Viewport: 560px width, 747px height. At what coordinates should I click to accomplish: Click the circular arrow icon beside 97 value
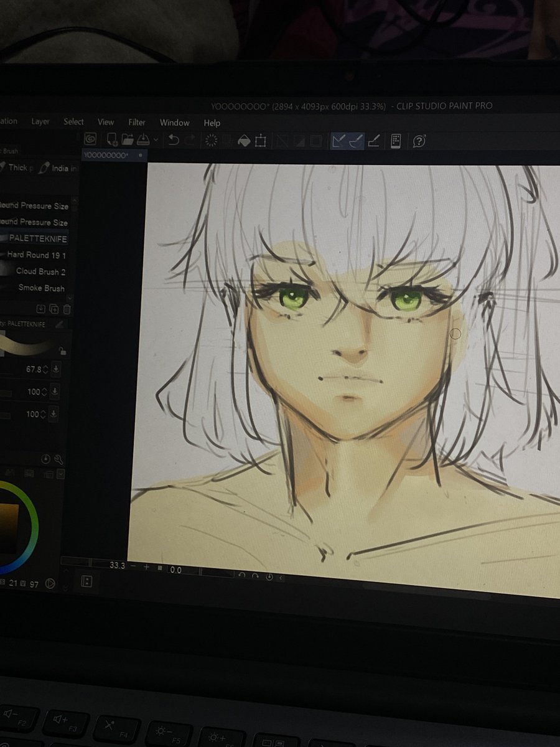click(49, 583)
